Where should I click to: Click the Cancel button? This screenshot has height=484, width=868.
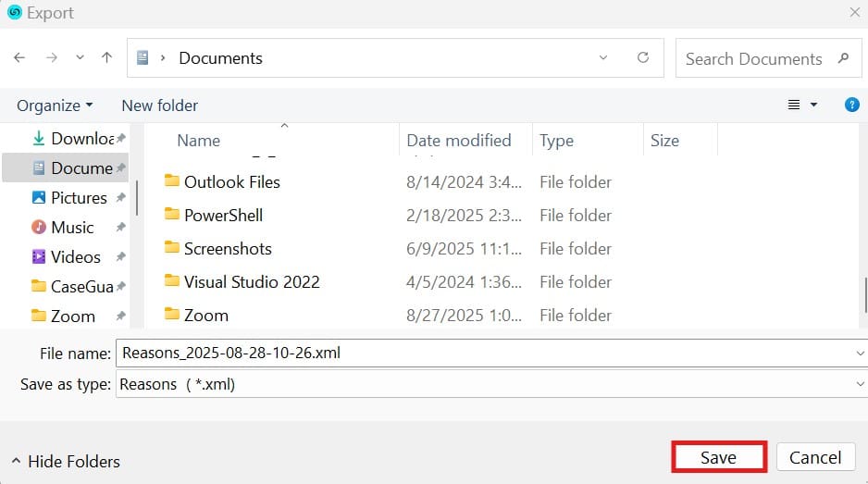pos(814,457)
